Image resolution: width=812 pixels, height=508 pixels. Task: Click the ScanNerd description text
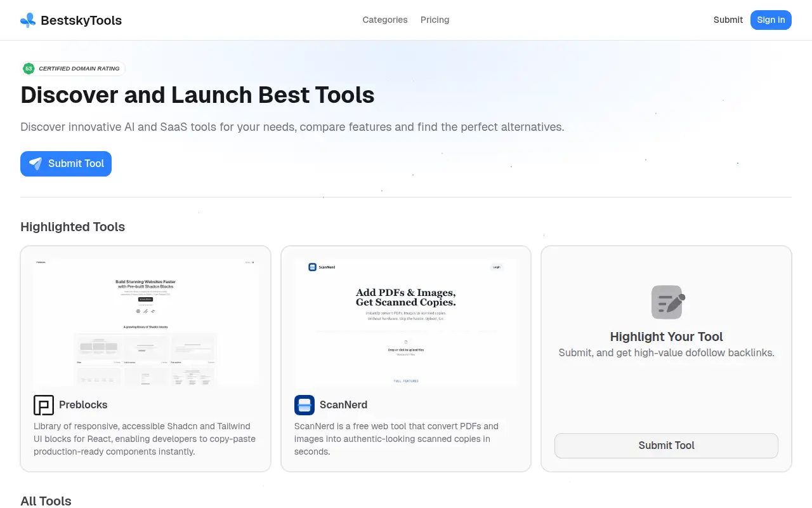396,439
